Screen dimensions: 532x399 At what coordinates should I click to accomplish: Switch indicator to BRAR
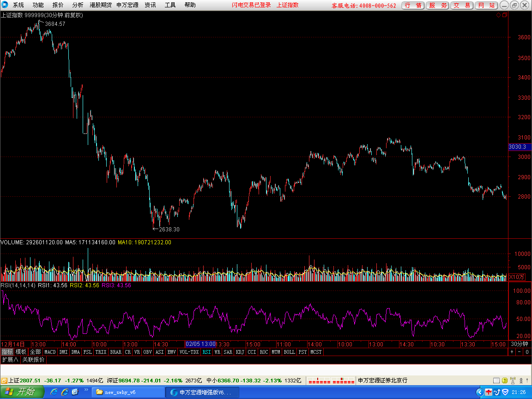click(116, 352)
